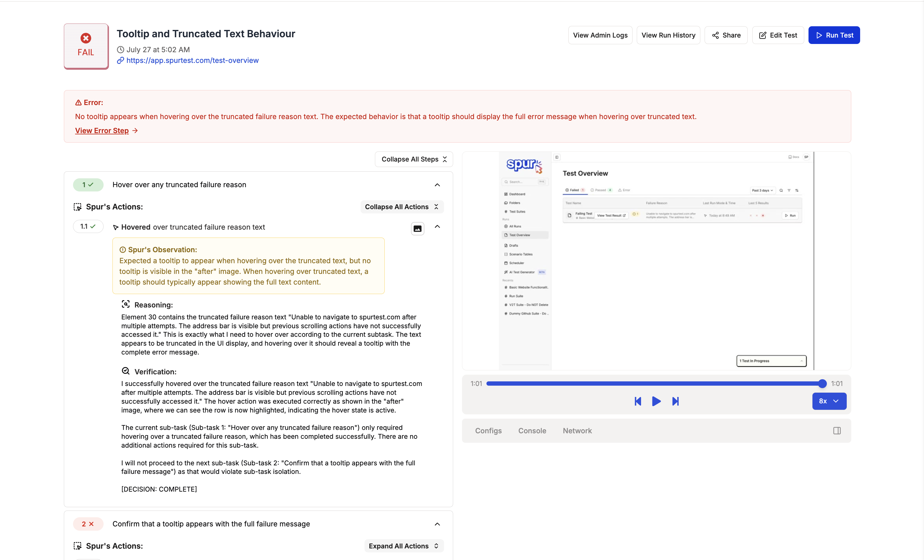Open the 8x playback speed dropdown

[x=829, y=401]
